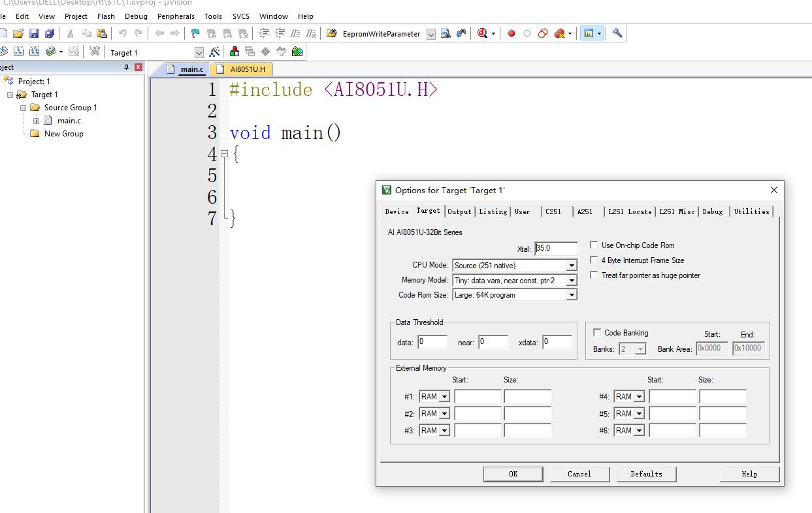Click the Save All toolbar icon
Image resolution: width=812 pixels, height=513 pixels.
[49, 33]
